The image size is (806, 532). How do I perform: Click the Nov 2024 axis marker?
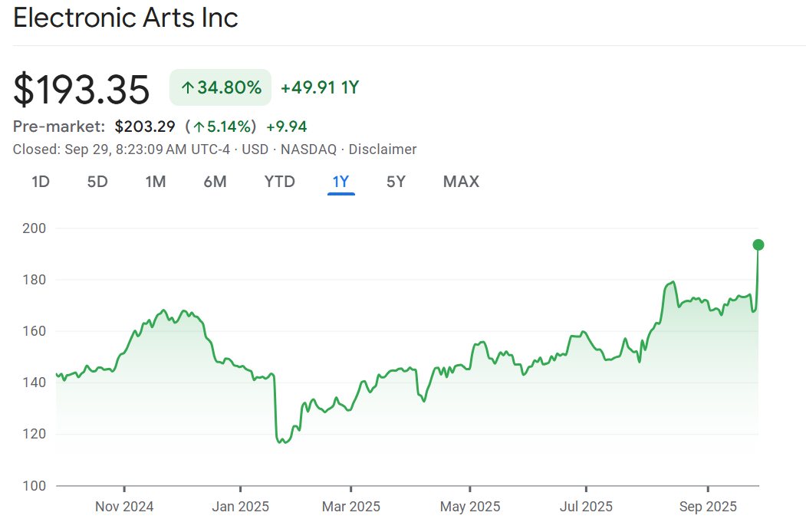(x=124, y=507)
